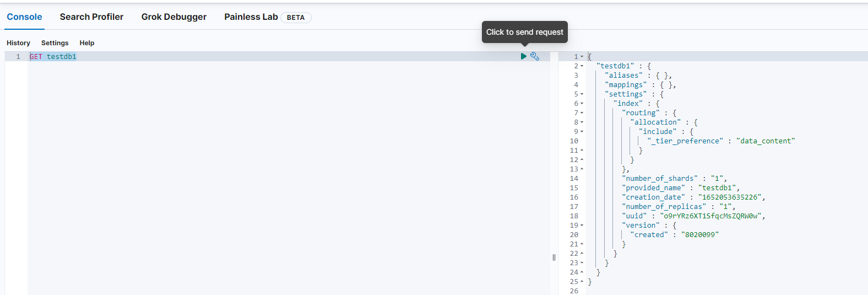Open the request History
This screenshot has height=295, width=868.
[x=18, y=43]
